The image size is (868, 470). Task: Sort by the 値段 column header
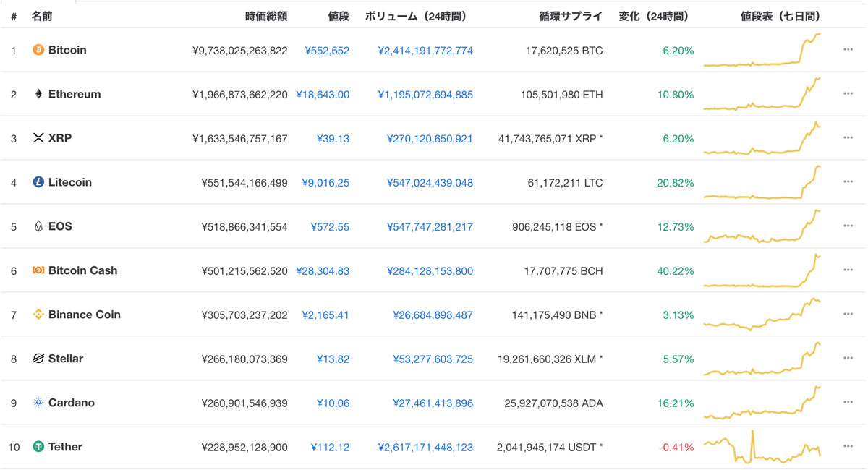[339, 16]
